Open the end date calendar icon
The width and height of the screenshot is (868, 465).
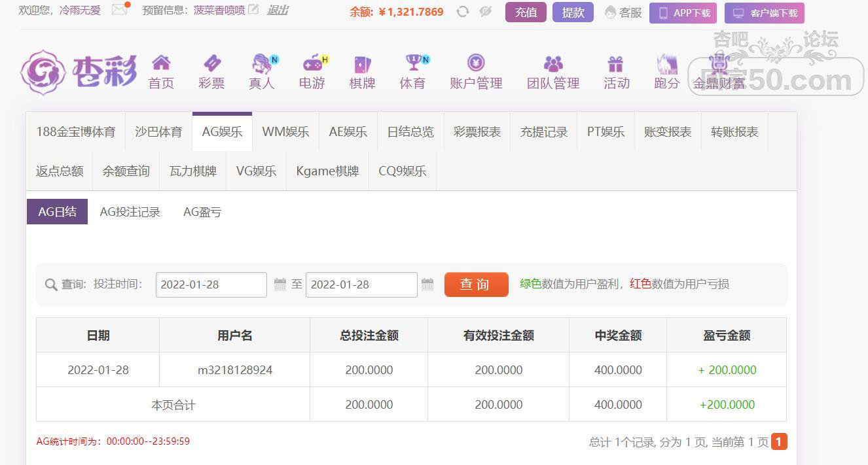[x=427, y=284]
